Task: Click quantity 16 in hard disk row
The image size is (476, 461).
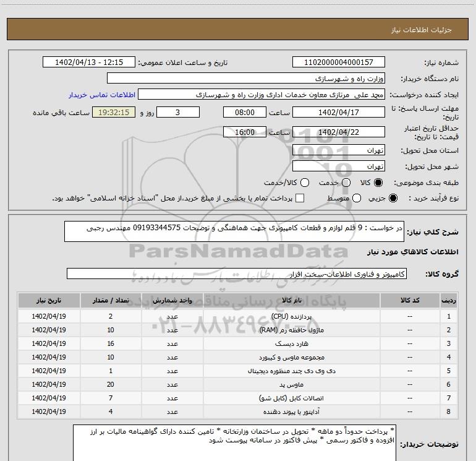Action: [111, 343]
